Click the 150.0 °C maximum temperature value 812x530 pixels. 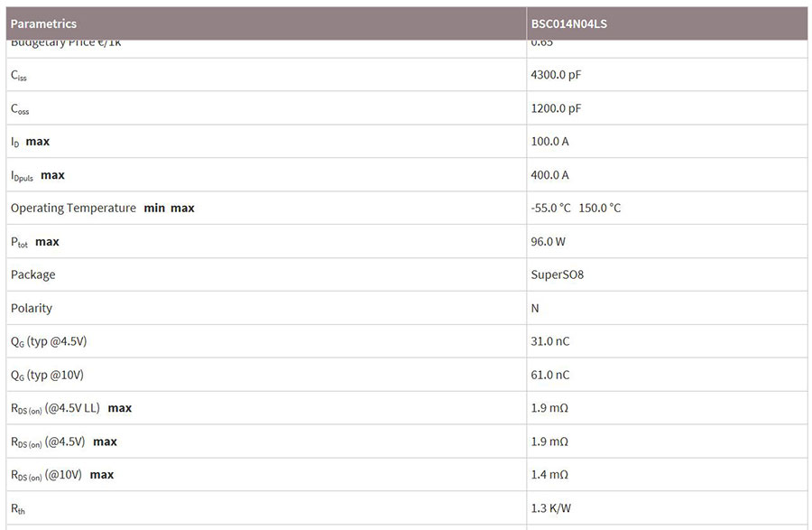pyautogui.click(x=599, y=208)
